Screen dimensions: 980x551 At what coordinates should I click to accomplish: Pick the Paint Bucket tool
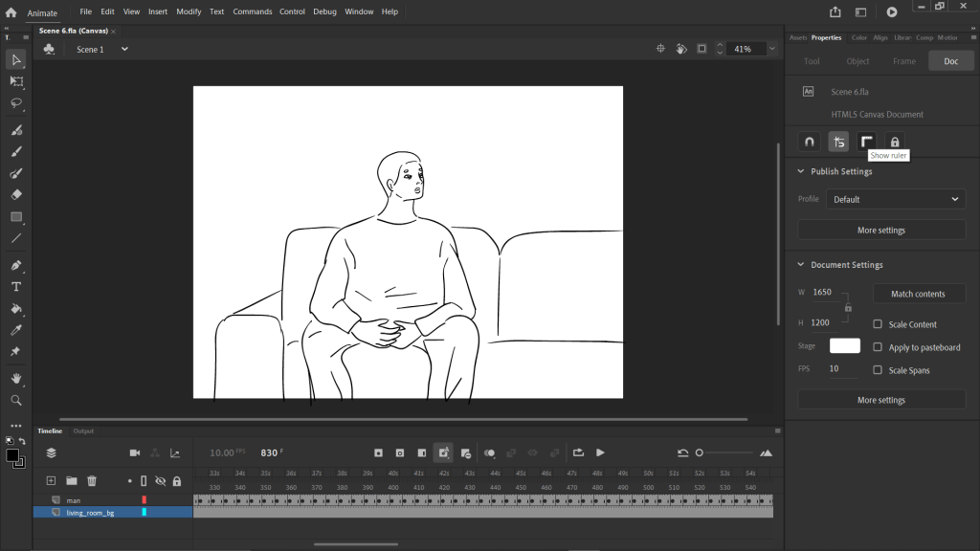click(16, 309)
